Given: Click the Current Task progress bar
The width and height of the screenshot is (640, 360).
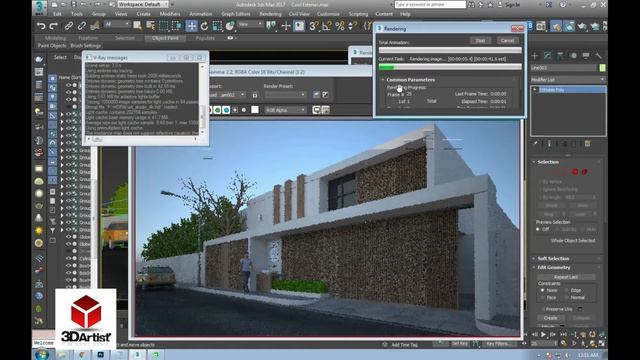Looking at the screenshot, I should (x=450, y=67).
